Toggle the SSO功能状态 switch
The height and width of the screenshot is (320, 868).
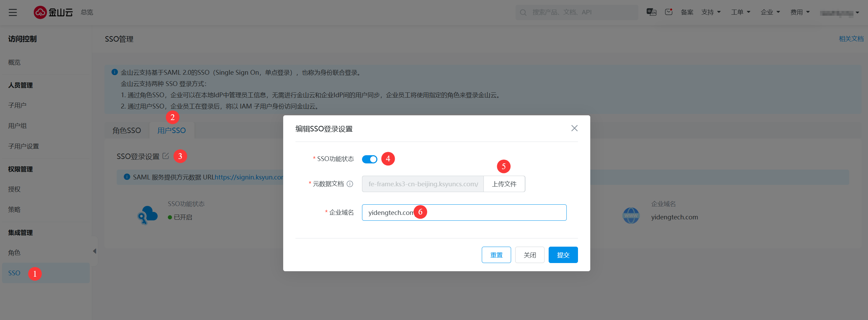click(x=370, y=159)
